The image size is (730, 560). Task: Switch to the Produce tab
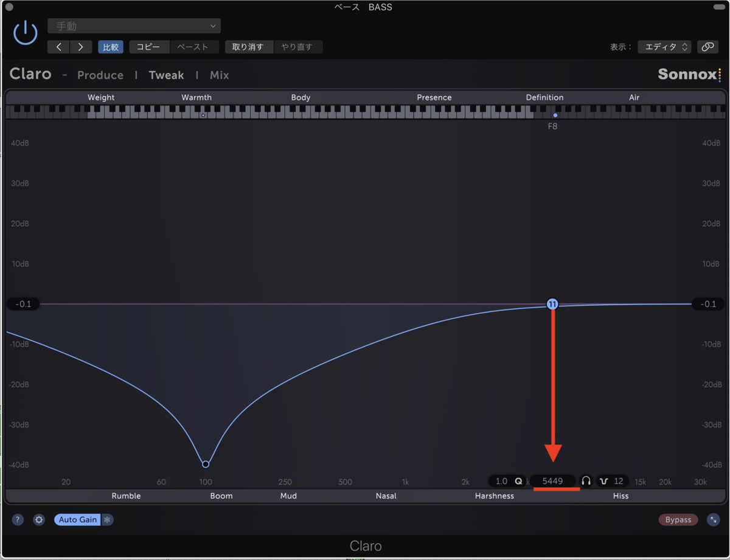[x=100, y=75]
